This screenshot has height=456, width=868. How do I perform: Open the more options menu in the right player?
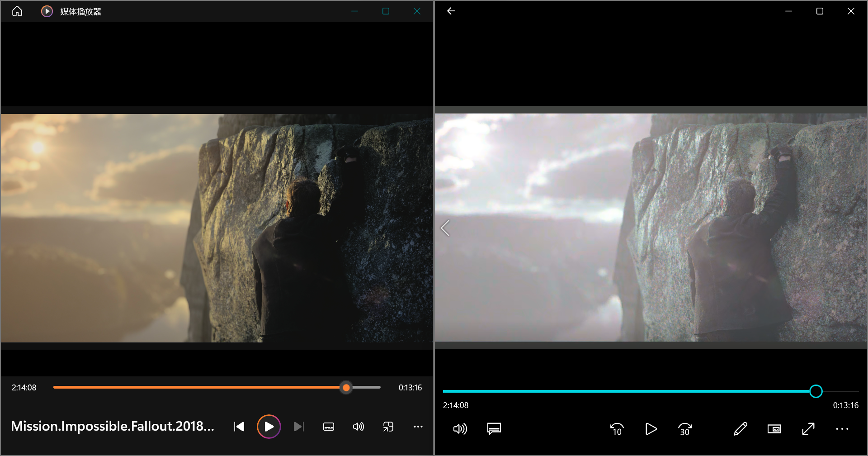842,429
